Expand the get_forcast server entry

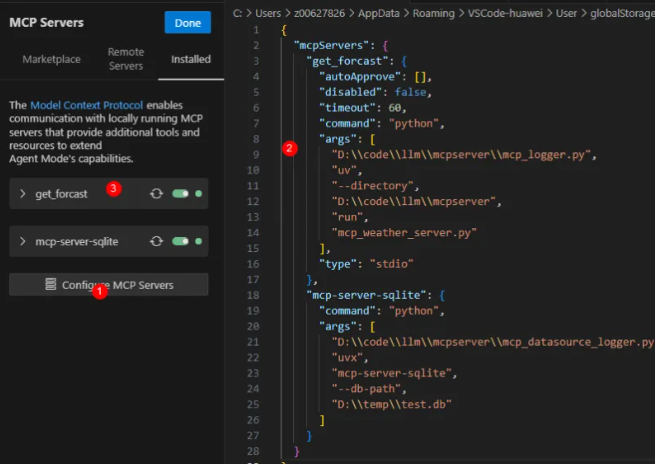pyautogui.click(x=23, y=194)
